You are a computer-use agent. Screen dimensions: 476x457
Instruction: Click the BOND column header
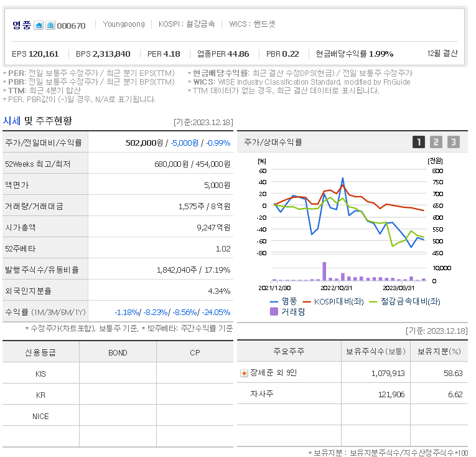(118, 353)
